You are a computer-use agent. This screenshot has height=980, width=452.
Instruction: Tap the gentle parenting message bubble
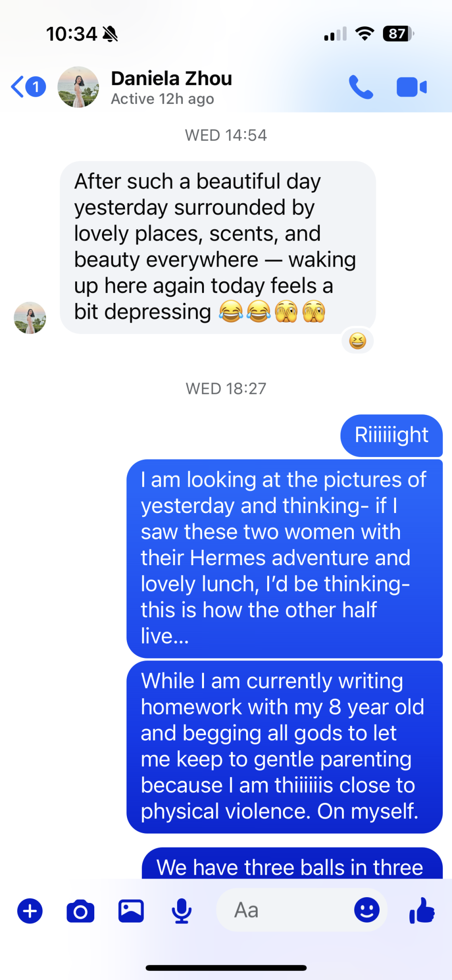(284, 746)
